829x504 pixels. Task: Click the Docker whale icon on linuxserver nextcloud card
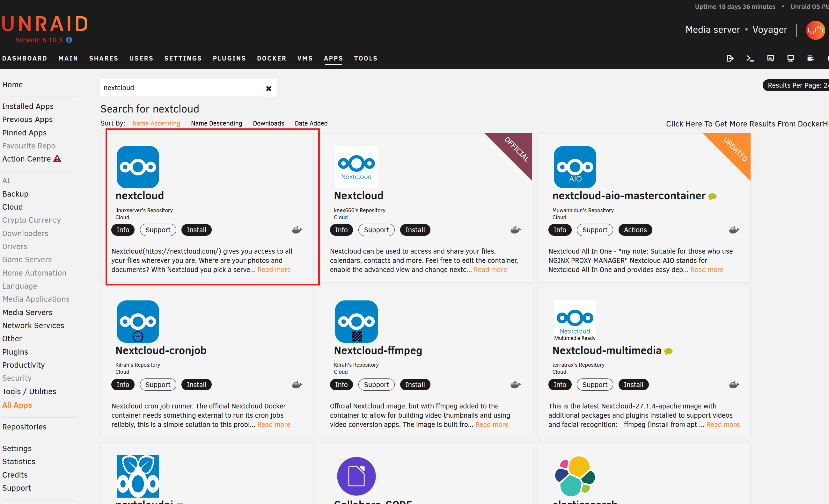click(297, 230)
